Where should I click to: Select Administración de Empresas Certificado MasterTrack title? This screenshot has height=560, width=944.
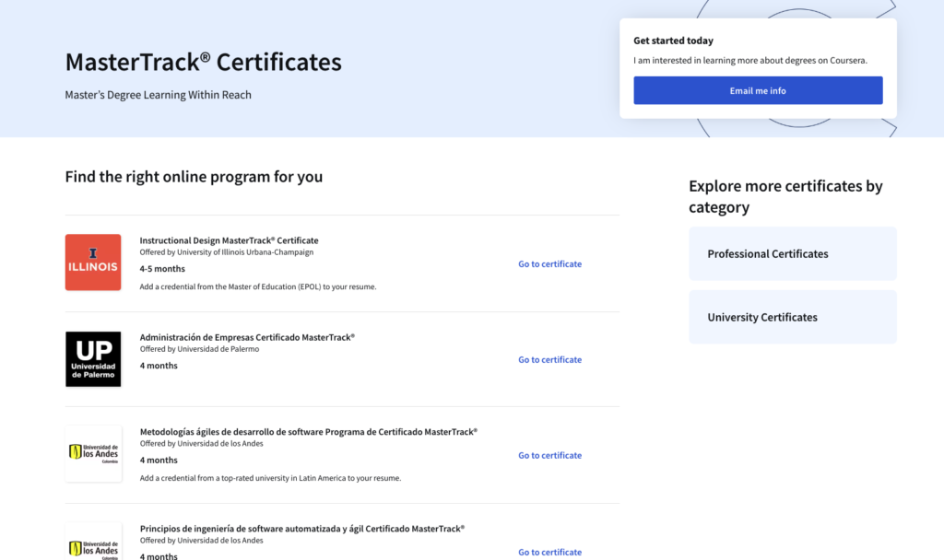click(247, 337)
